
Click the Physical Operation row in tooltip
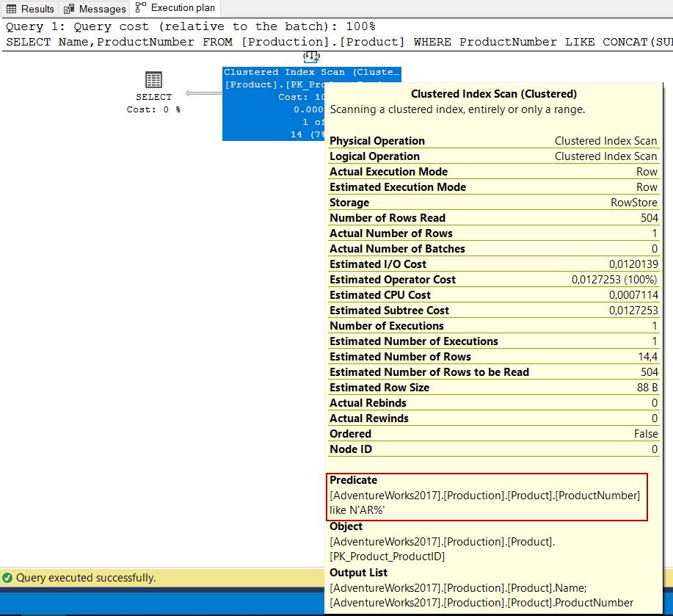click(494, 141)
